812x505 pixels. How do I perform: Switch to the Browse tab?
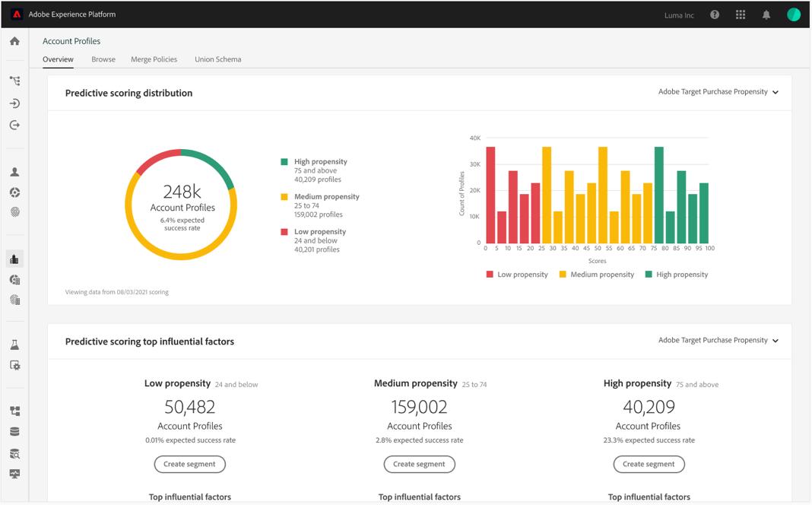[103, 59]
